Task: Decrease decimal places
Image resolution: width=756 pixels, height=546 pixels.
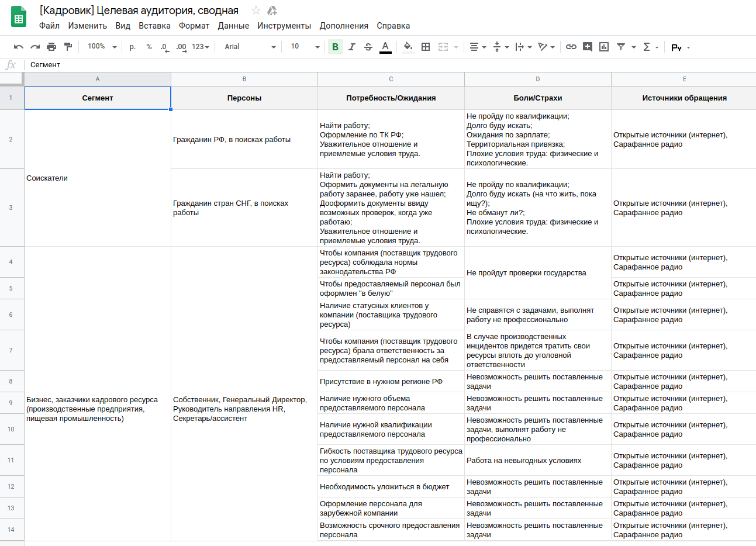Action: pos(164,47)
